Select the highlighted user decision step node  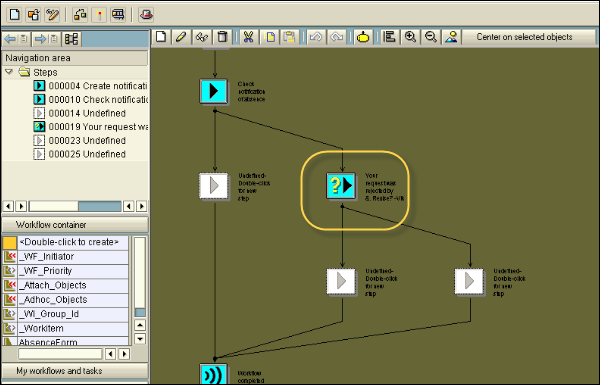(x=341, y=186)
